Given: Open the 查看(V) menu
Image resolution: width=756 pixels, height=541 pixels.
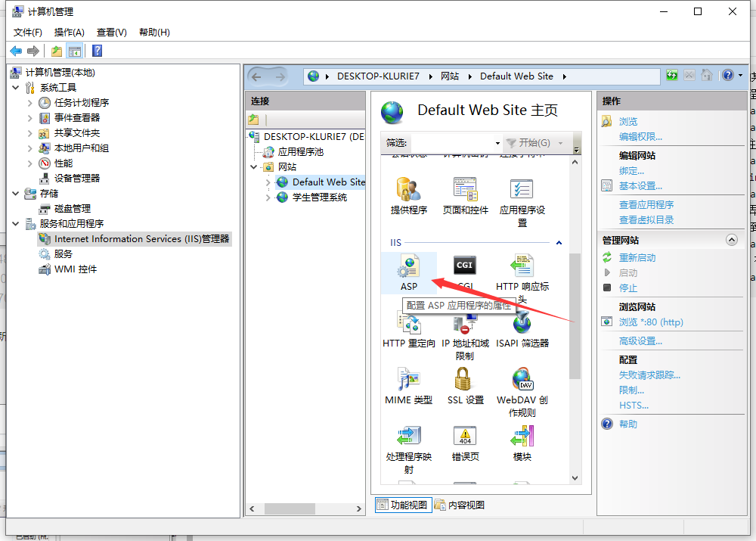Looking at the screenshot, I should (x=110, y=32).
